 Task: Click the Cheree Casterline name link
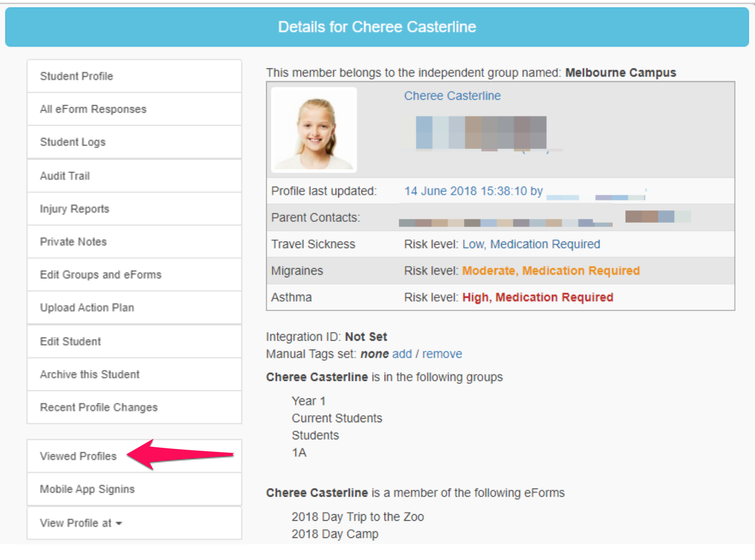coord(452,96)
